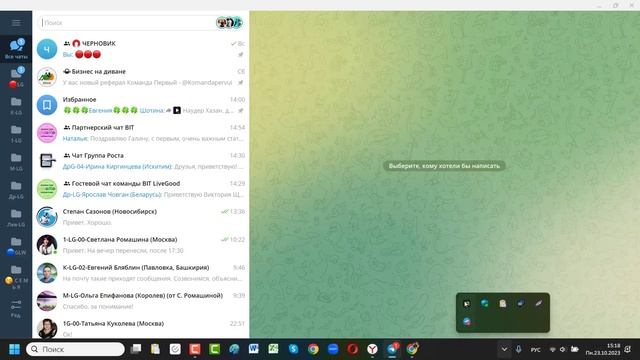Click the clipboard icon in tray overflow popup
640x360 pixels.
click(502, 303)
